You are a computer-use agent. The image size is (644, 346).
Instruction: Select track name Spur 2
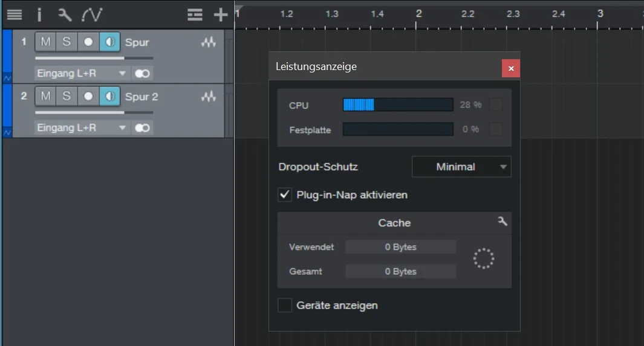141,97
